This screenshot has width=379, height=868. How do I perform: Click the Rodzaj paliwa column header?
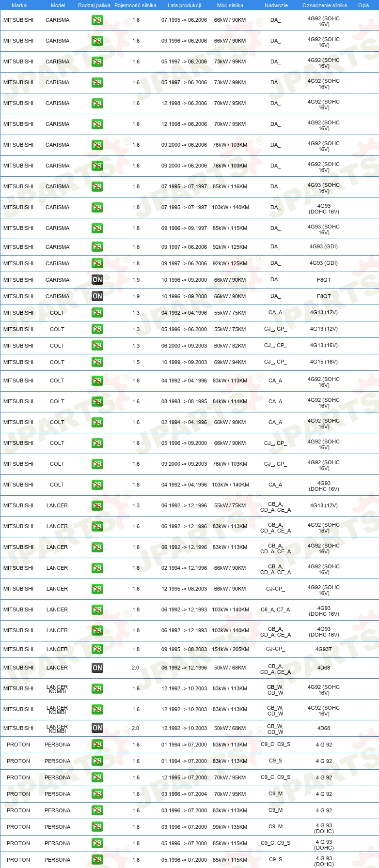[x=94, y=5]
